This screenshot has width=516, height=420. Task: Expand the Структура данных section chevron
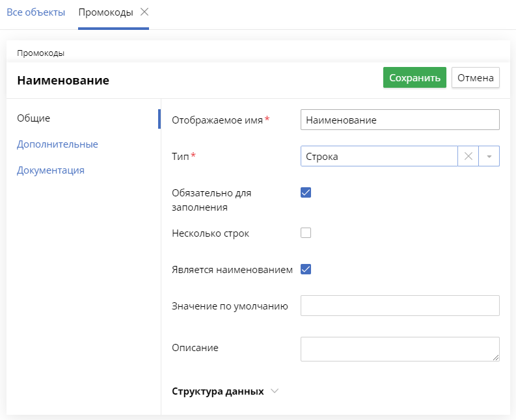(x=275, y=391)
